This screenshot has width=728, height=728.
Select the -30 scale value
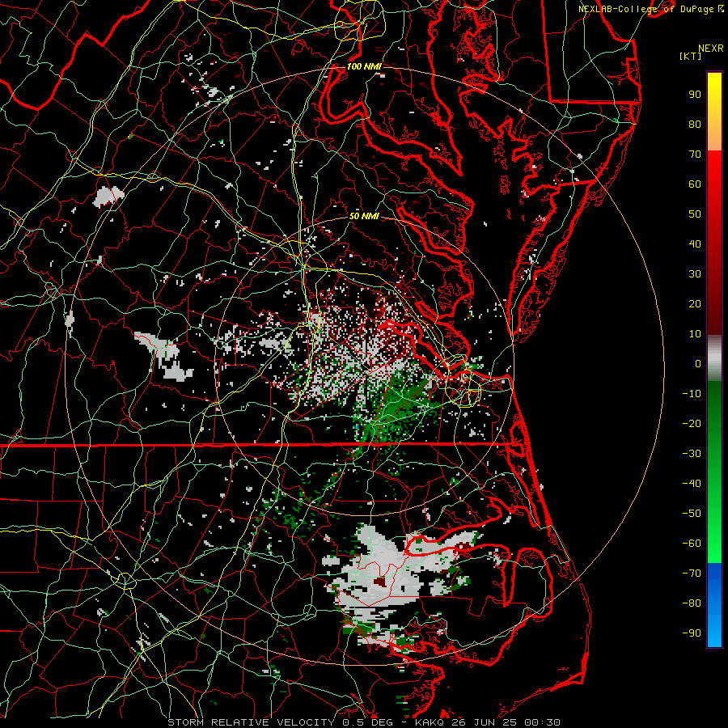(692, 454)
